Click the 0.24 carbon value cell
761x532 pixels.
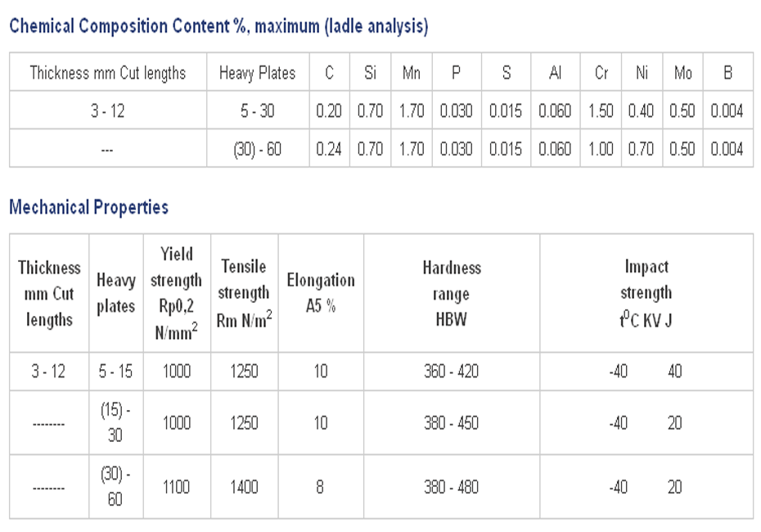tap(329, 149)
